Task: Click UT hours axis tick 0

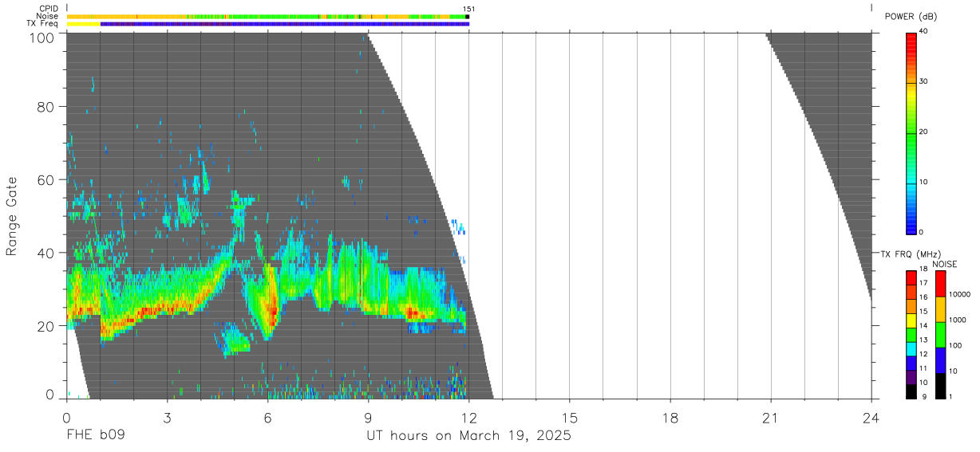Action: (66, 417)
